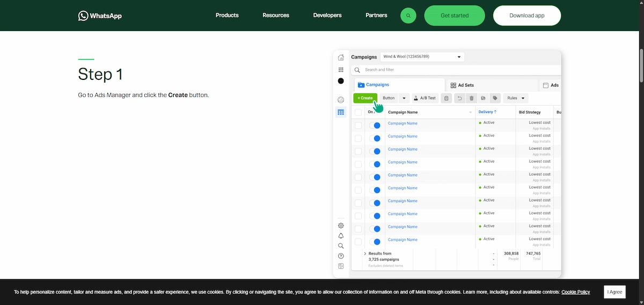Expand the Results from 3,725 campaigns chevron
The width and height of the screenshot is (644, 305).
click(x=365, y=254)
